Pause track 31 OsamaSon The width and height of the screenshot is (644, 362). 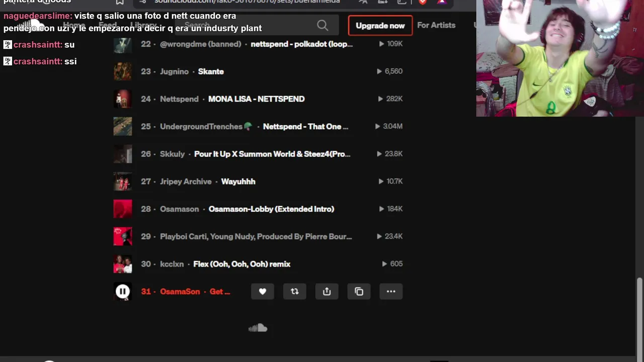122,292
